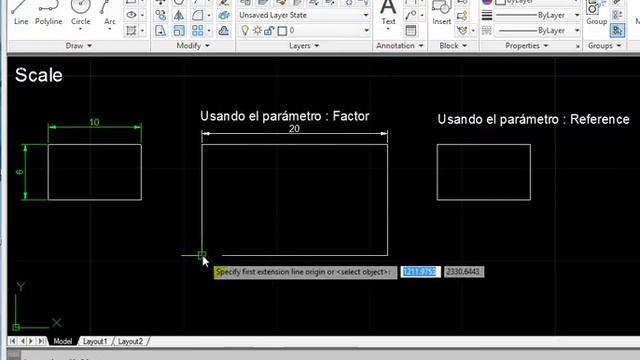Click the Leader annotation icon
This screenshot has height=360, width=640.
point(410,15)
